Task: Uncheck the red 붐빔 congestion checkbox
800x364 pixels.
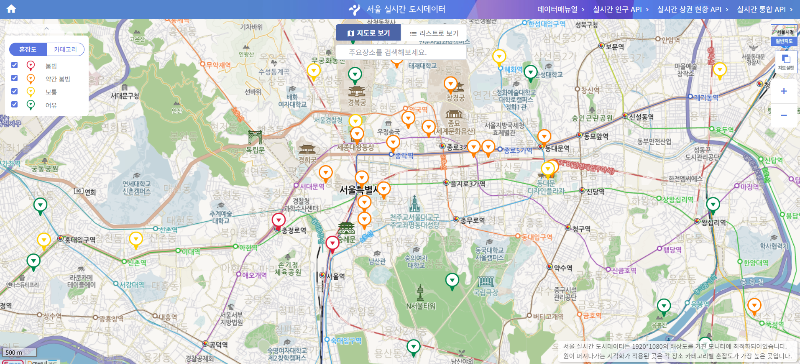Action: tap(14, 65)
